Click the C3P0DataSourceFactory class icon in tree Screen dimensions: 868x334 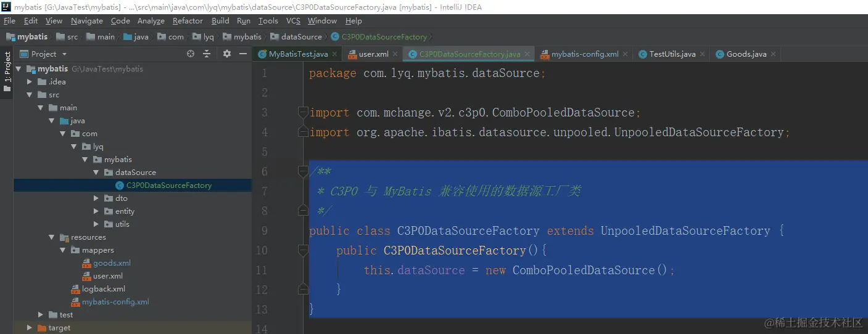[119, 185]
